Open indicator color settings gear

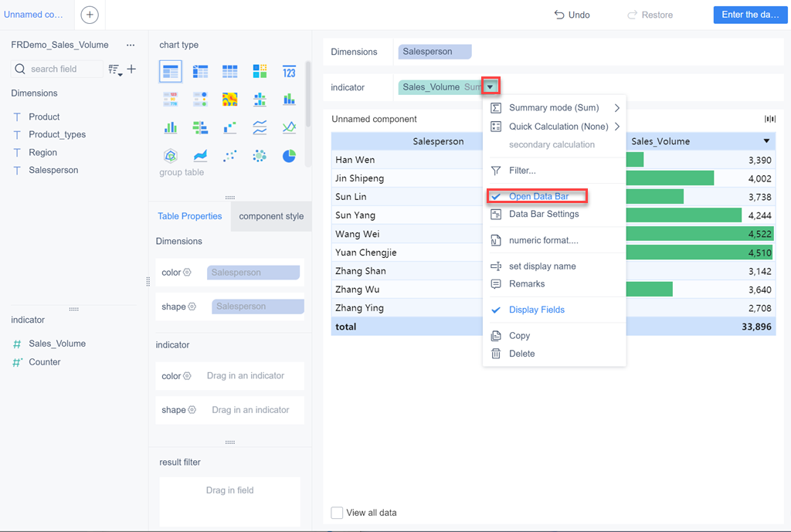[187, 376]
